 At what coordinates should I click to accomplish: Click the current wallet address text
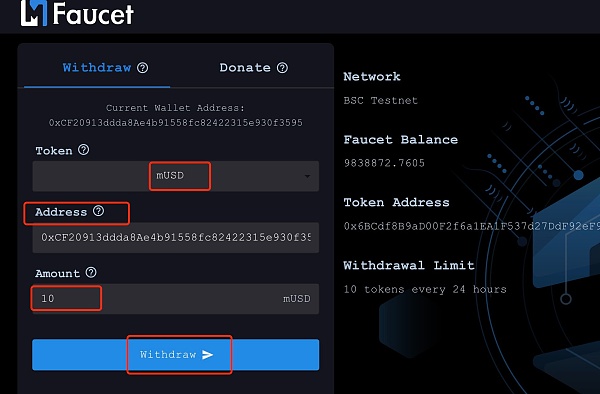(176, 123)
